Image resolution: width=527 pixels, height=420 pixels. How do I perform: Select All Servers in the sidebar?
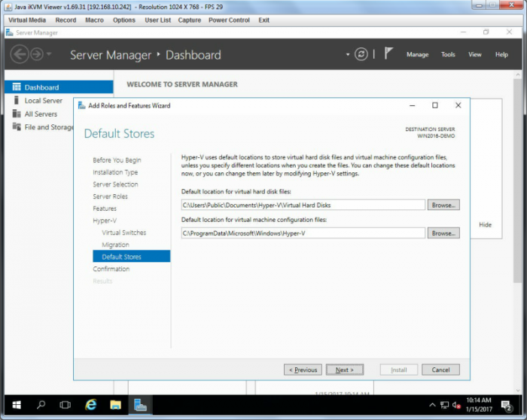(41, 114)
